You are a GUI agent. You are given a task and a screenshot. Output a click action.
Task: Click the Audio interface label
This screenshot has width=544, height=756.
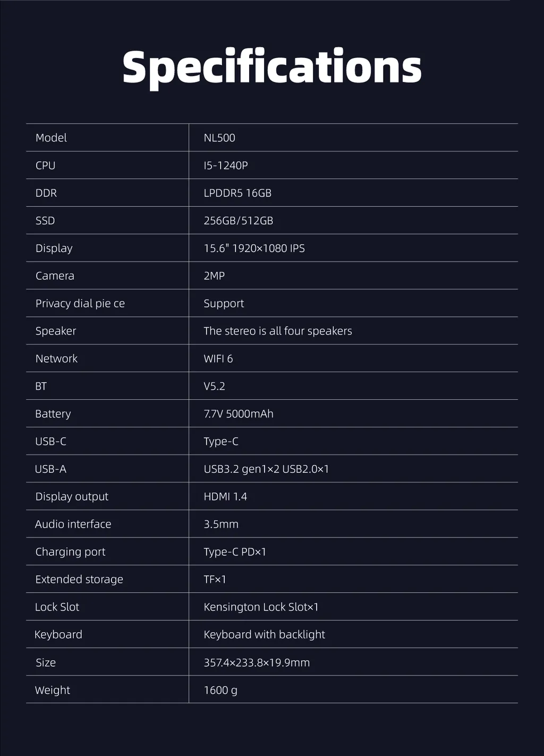[x=73, y=524]
